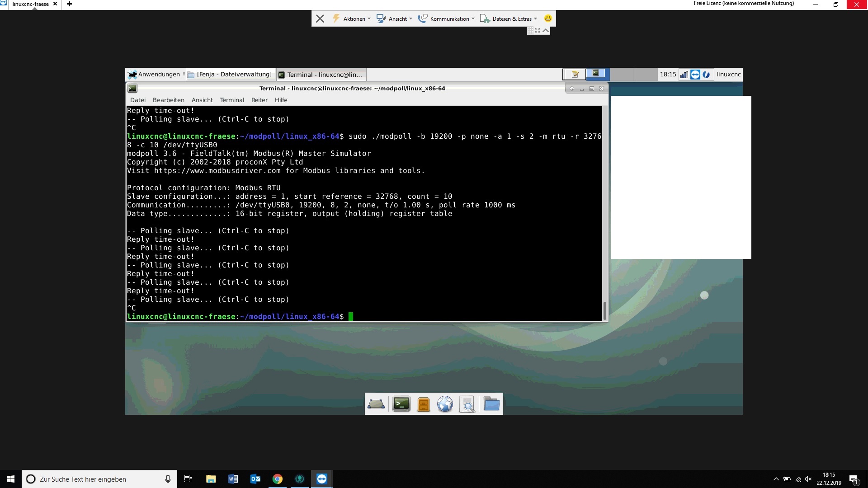The image size is (868, 488).
Task: Open the Anwendungen menu in remote panel
Action: pos(154,75)
